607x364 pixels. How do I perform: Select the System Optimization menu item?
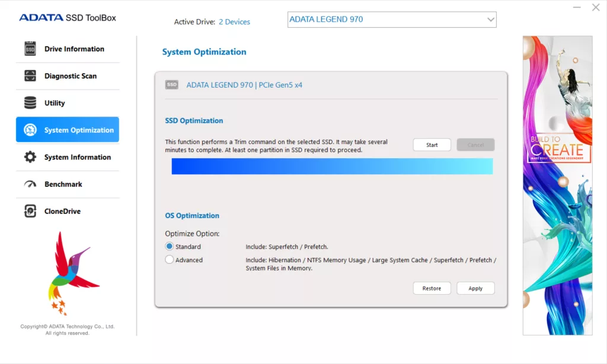coord(68,130)
